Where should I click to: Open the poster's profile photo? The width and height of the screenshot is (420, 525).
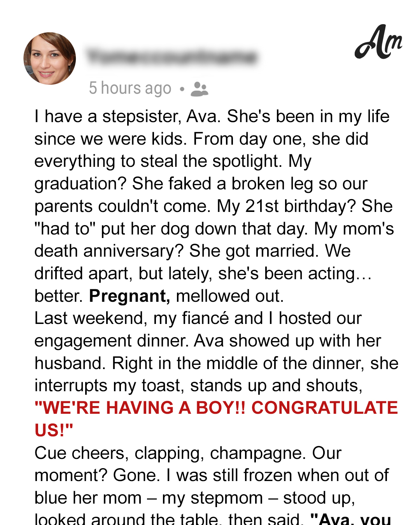50,58
